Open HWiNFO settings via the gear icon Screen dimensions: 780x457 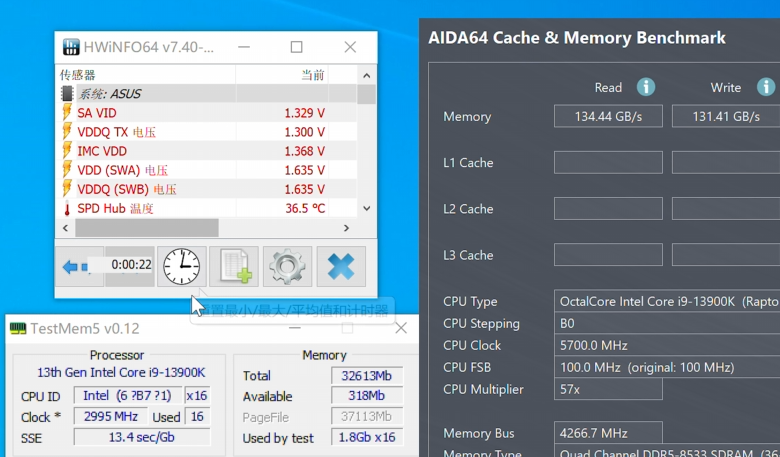(x=287, y=266)
